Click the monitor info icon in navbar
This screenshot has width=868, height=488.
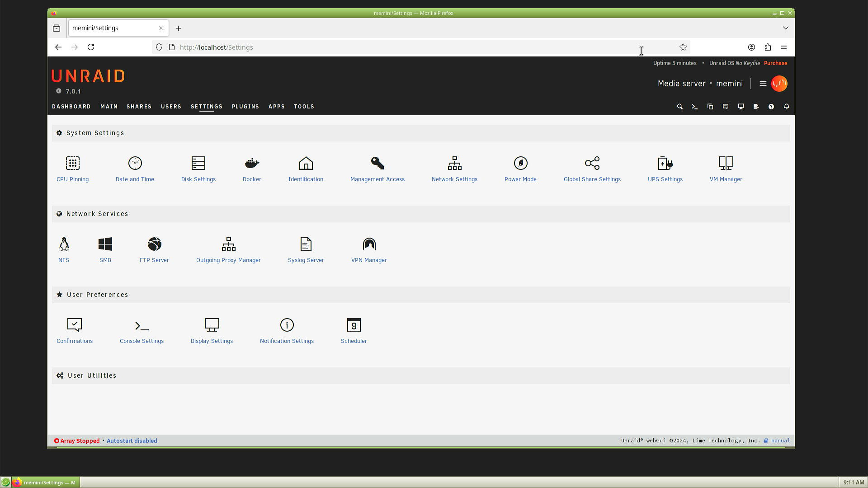[x=741, y=107]
